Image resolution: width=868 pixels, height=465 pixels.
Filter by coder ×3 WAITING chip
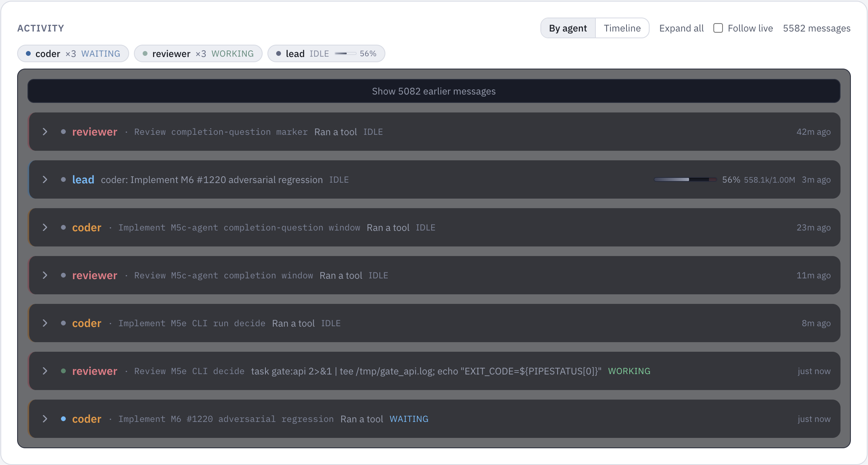[x=73, y=53]
